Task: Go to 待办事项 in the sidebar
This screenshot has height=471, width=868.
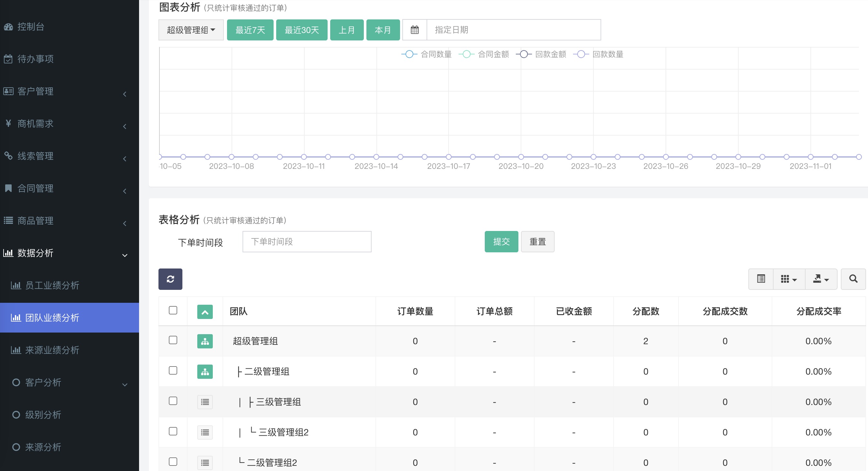Action: pyautogui.click(x=70, y=59)
